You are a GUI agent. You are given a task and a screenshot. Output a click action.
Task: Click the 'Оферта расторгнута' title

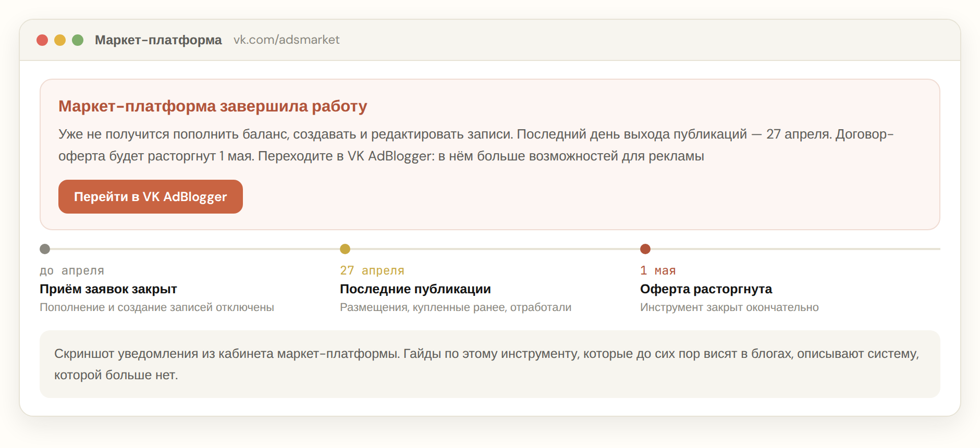coord(706,289)
